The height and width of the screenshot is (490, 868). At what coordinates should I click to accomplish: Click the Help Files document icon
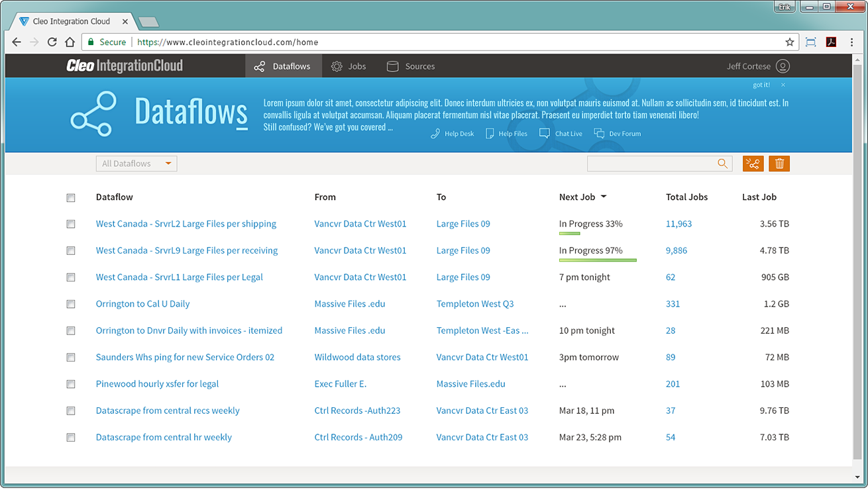[490, 134]
